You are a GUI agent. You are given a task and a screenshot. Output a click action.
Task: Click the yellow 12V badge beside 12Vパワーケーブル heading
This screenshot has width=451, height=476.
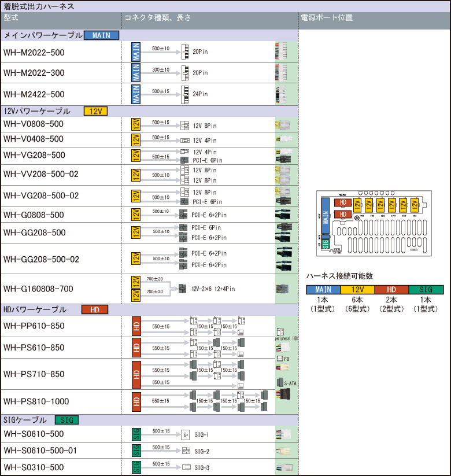click(96, 111)
